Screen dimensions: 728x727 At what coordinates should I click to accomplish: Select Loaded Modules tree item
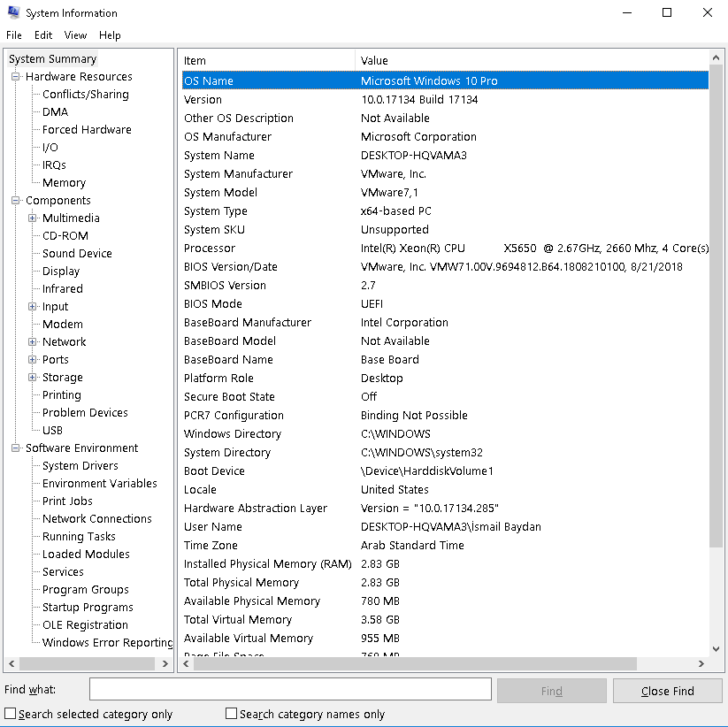[x=86, y=554]
